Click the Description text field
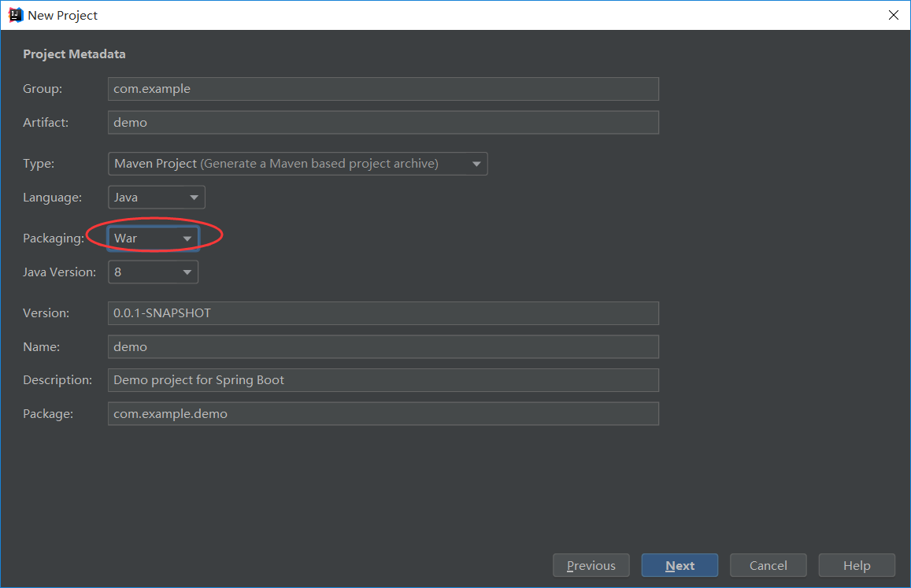This screenshot has width=911, height=588. 383,380
